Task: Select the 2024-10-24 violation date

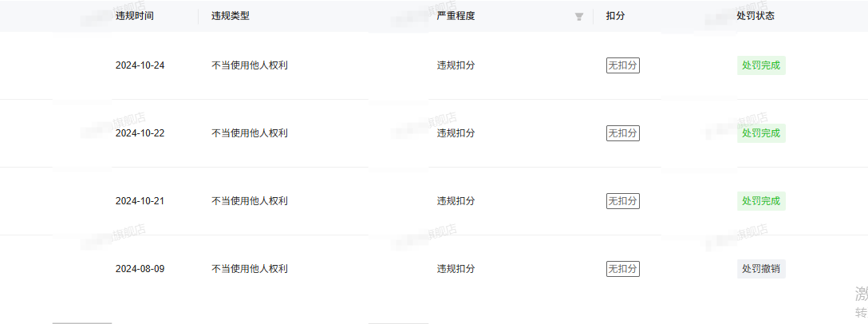Action: tap(140, 65)
